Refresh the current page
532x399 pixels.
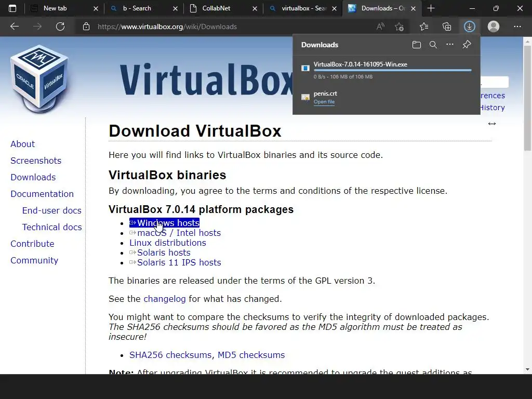click(60, 26)
